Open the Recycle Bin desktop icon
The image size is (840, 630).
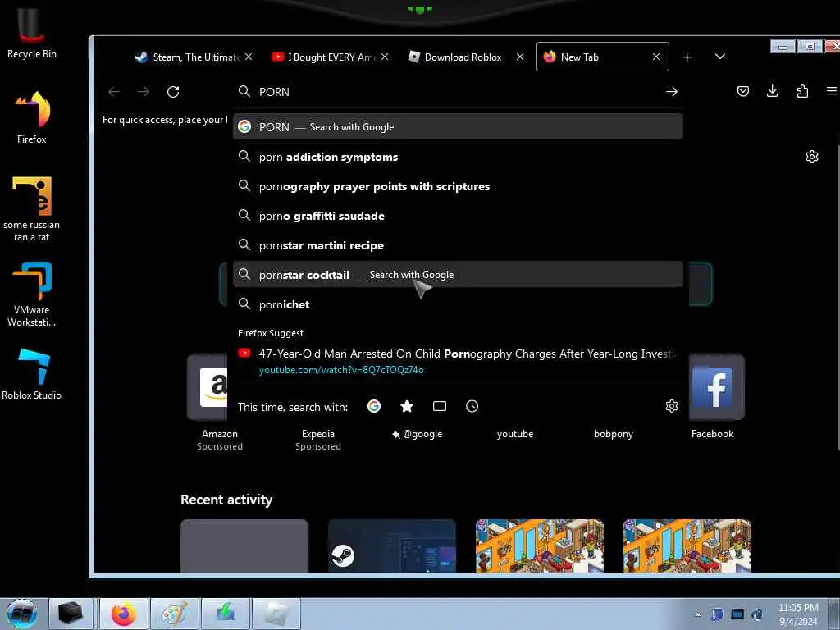click(x=32, y=33)
